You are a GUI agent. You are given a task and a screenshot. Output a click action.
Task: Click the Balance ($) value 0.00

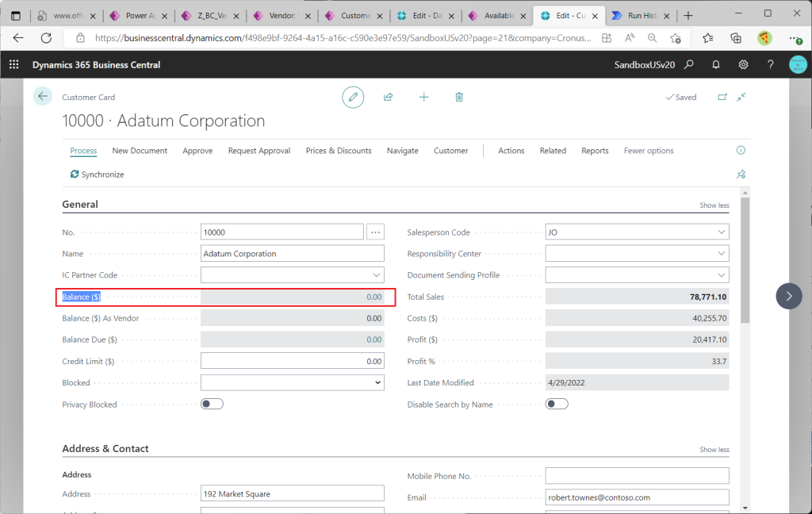[374, 297]
